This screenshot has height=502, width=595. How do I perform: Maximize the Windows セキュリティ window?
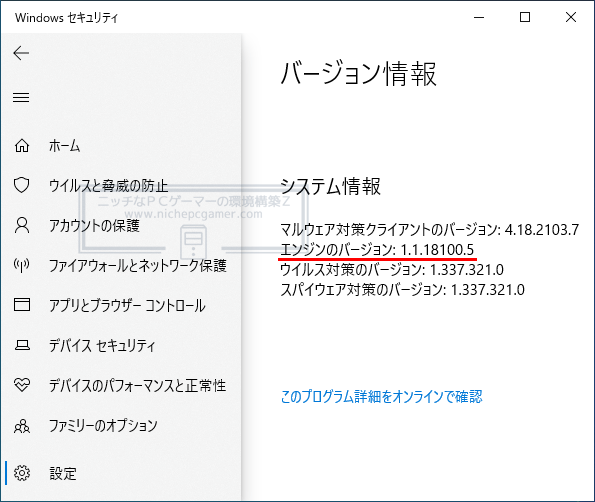pos(525,17)
